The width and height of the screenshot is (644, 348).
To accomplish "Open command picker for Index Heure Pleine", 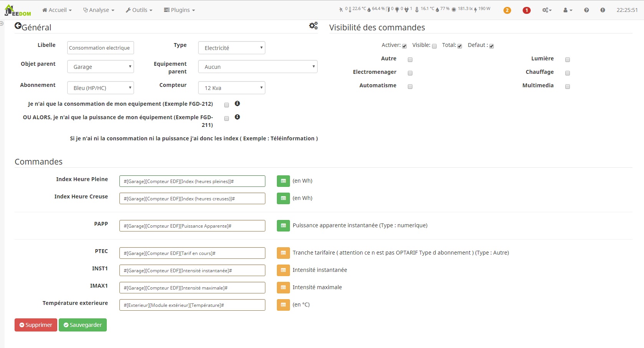I will [283, 181].
